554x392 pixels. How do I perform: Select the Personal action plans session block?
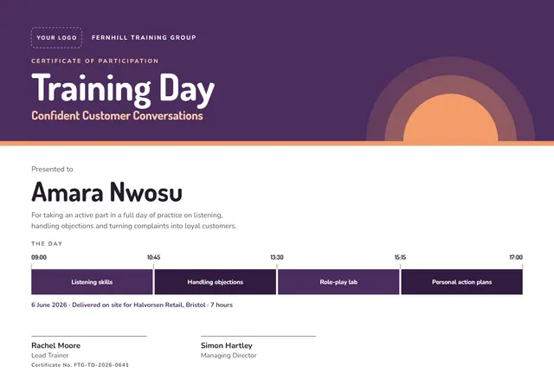[x=461, y=282]
